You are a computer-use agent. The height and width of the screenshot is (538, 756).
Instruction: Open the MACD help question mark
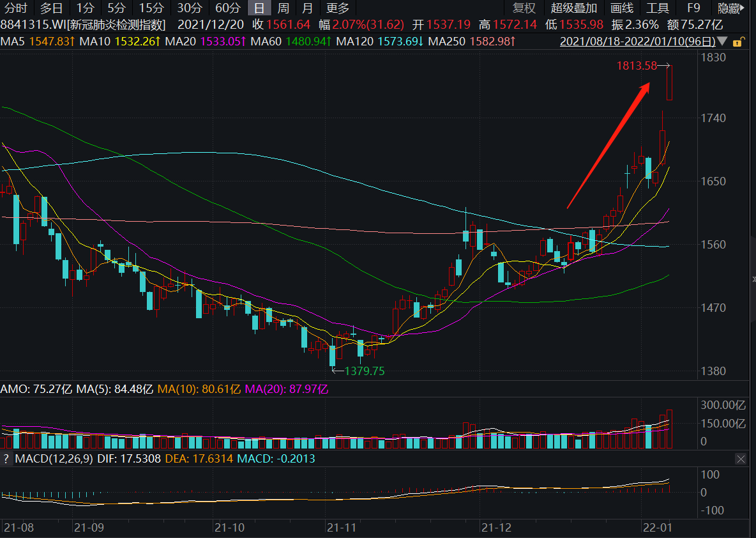[6, 458]
